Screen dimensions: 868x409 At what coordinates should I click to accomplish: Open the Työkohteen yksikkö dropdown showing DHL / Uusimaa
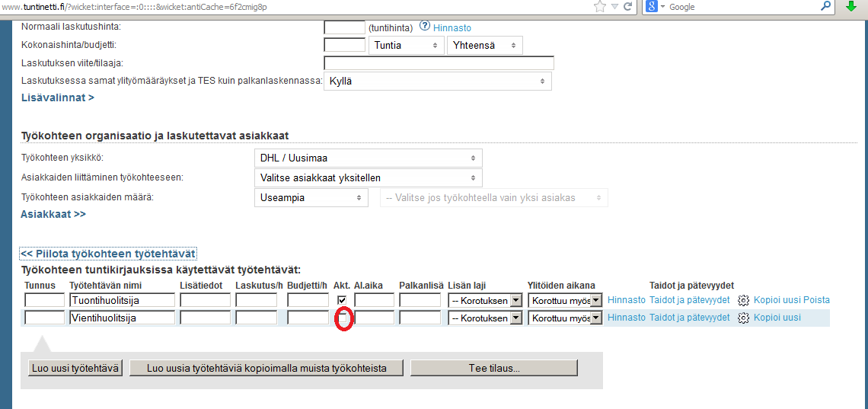pos(368,158)
